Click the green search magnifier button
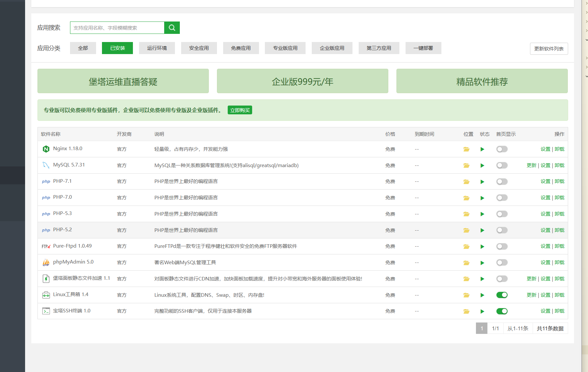Viewport: 588px width, 372px height. pos(172,28)
